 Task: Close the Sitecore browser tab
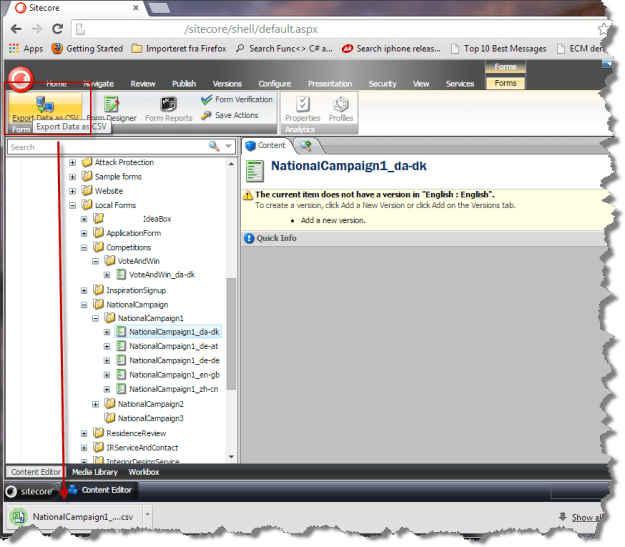136,8
